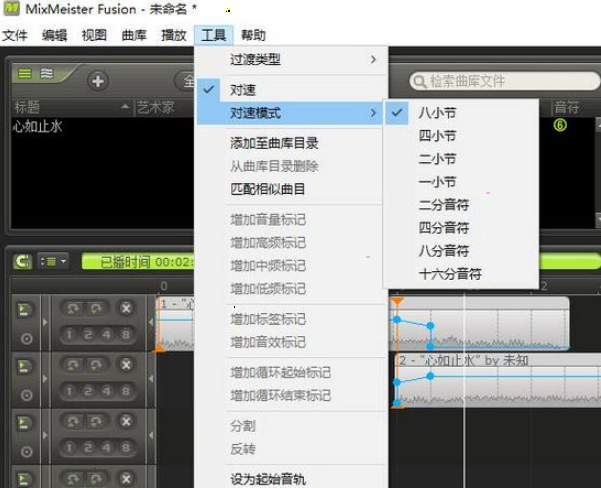Remove third track with its X button
Screen dimensions: 601x488
126,421
